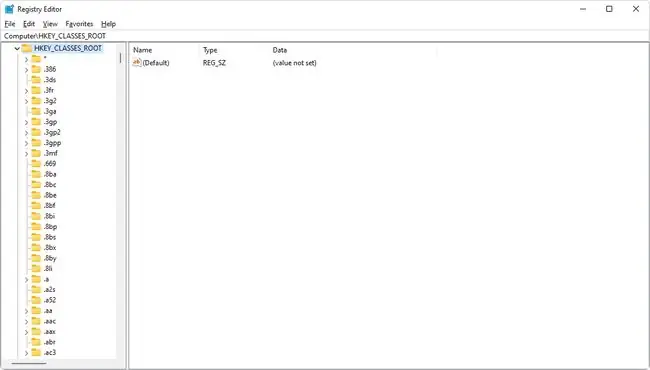The image size is (650, 370).
Task: Expand the .3gp2 key
Action: click(x=27, y=133)
